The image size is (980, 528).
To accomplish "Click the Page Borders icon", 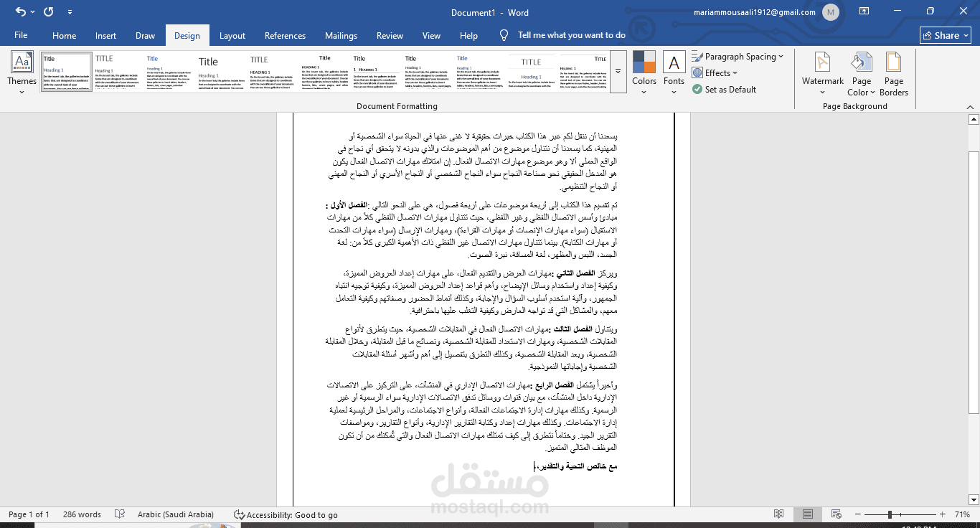I will click(x=893, y=72).
